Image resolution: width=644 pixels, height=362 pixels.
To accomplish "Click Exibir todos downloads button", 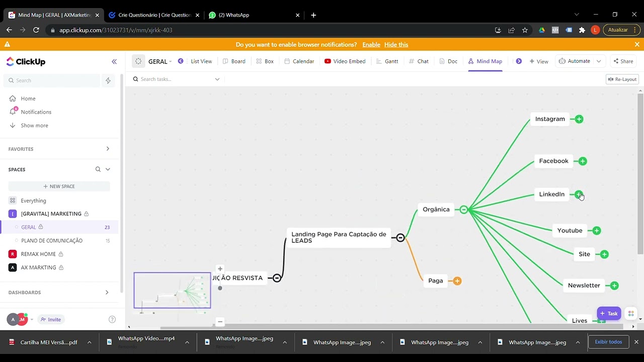I will [x=608, y=342].
